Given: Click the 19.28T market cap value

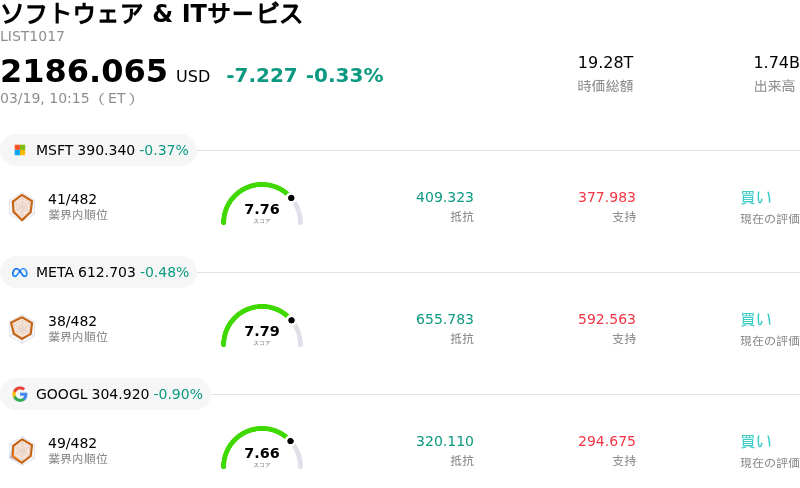Looking at the screenshot, I should pos(605,63).
